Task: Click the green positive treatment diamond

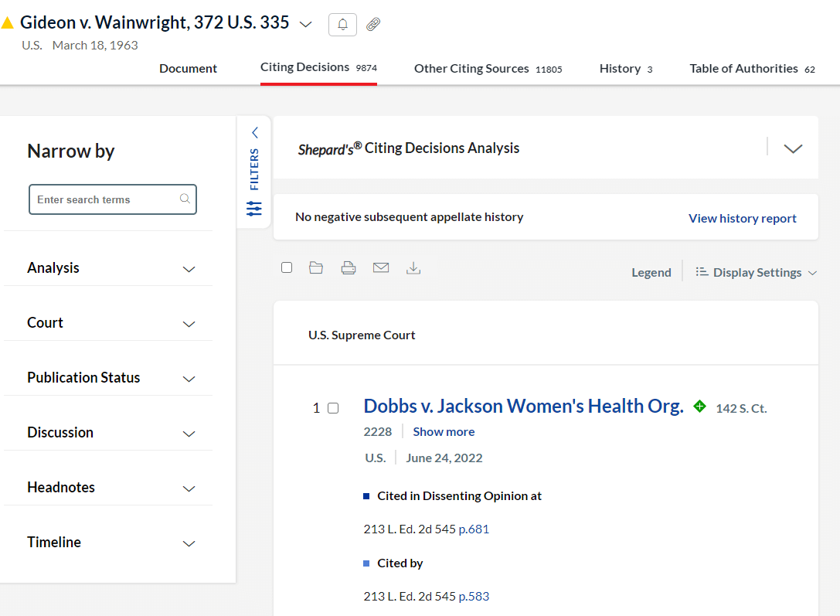Action: pos(699,406)
